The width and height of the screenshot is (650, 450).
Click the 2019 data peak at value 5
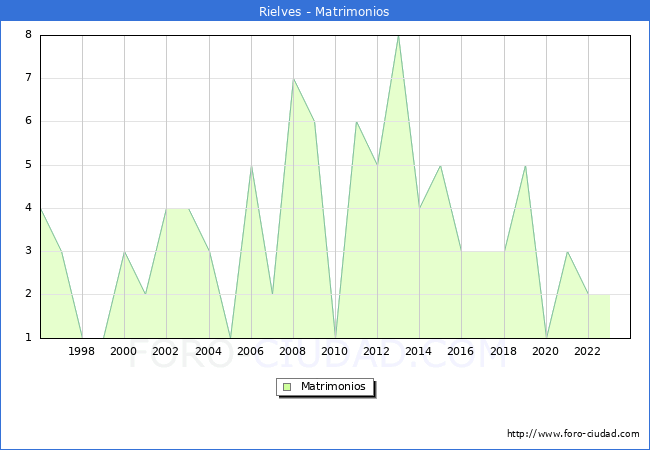[525, 165]
